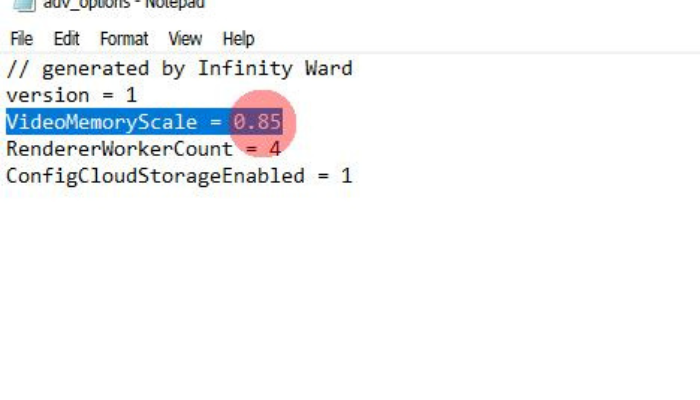
Task: Click the equals sign after VideoMemoryScale
Action: [215, 122]
